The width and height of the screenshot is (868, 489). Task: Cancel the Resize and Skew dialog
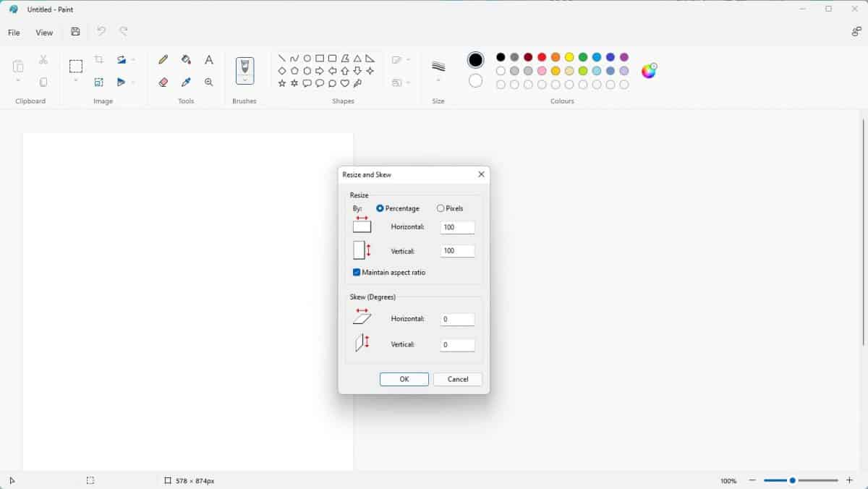457,379
